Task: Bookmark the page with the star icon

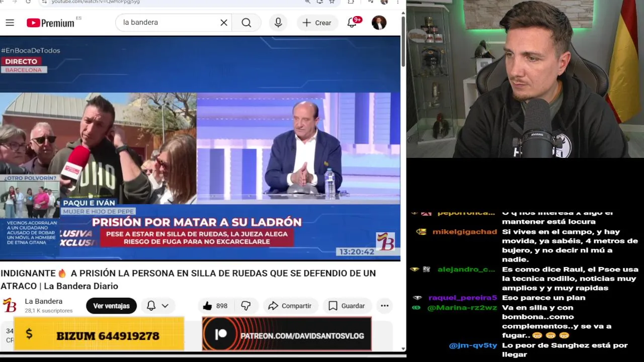Action: 332,2
